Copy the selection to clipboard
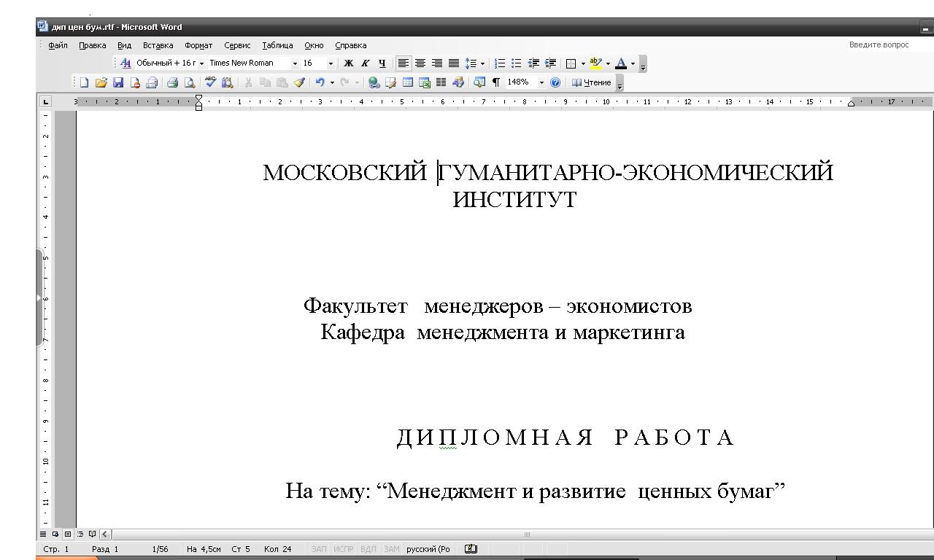The image size is (934, 560). tap(265, 82)
